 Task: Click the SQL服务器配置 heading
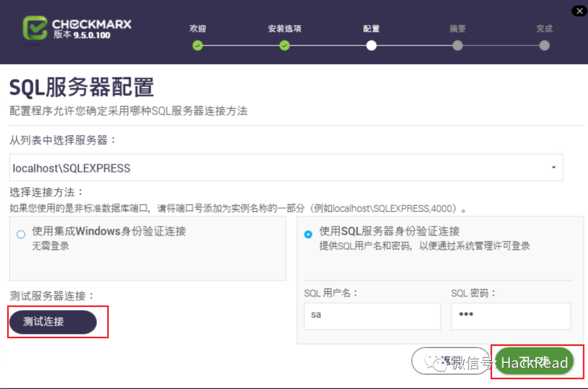(81, 87)
